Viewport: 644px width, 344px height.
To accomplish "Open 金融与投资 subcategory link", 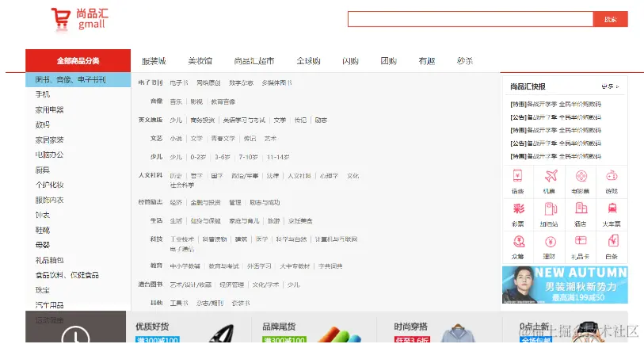I will coord(205,203).
